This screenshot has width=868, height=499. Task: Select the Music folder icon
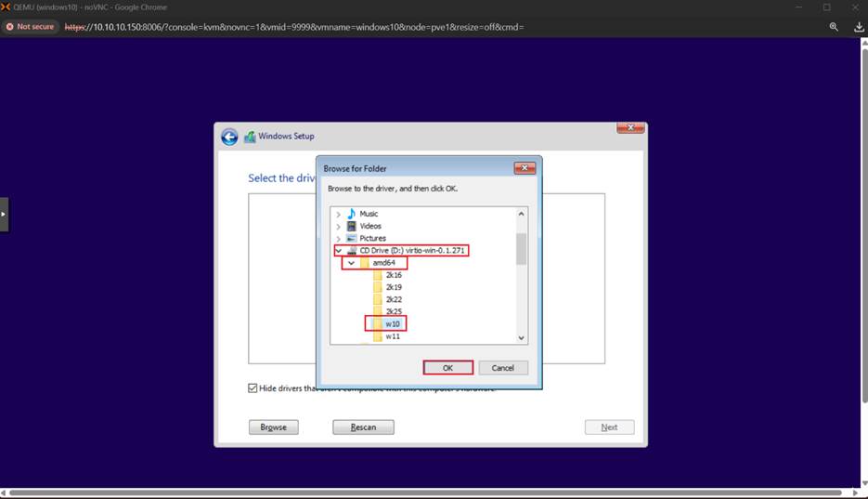click(352, 214)
